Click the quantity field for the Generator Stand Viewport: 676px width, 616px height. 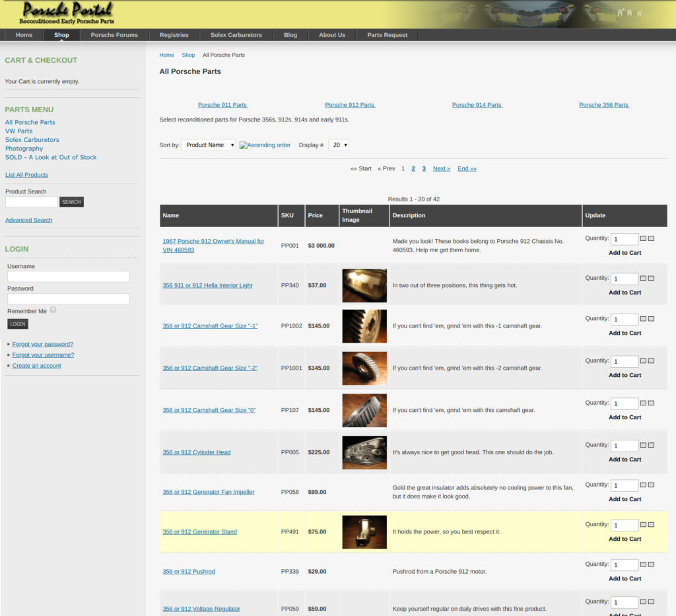coord(625,525)
